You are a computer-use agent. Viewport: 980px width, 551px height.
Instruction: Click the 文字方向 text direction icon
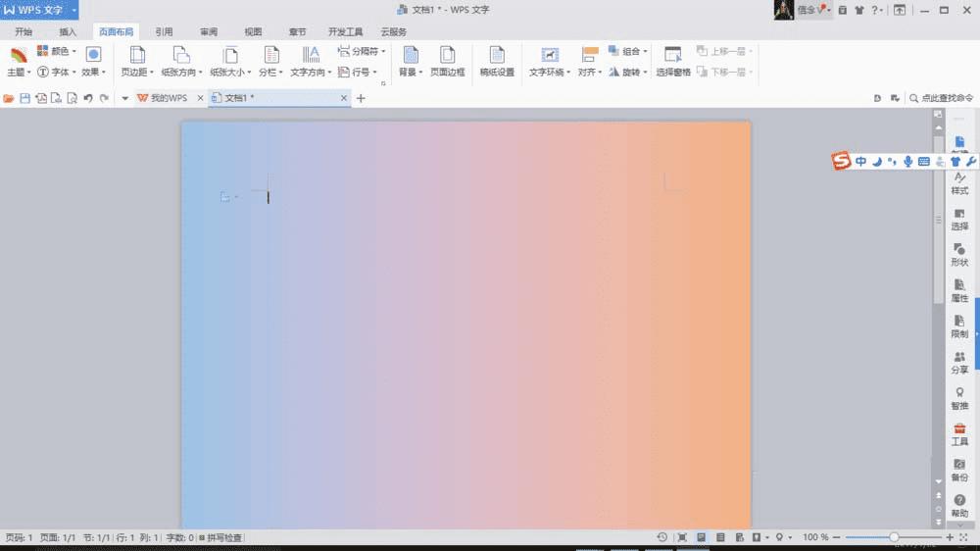(311, 55)
